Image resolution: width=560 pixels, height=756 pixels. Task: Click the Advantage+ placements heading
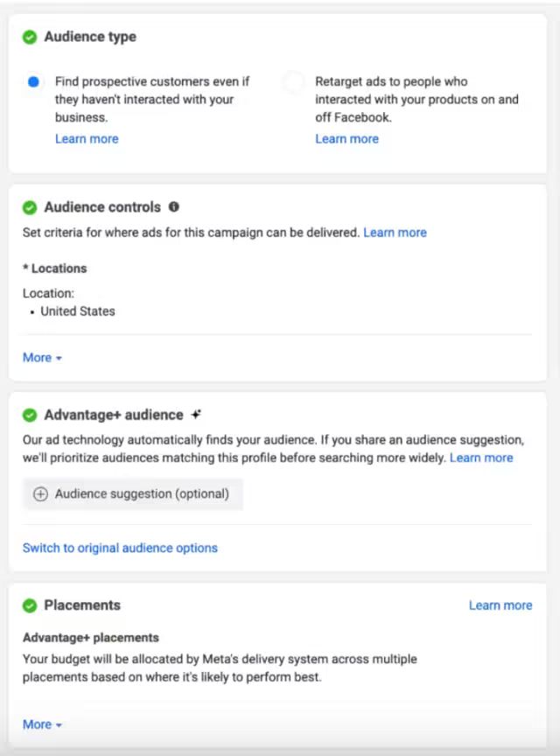(91, 637)
